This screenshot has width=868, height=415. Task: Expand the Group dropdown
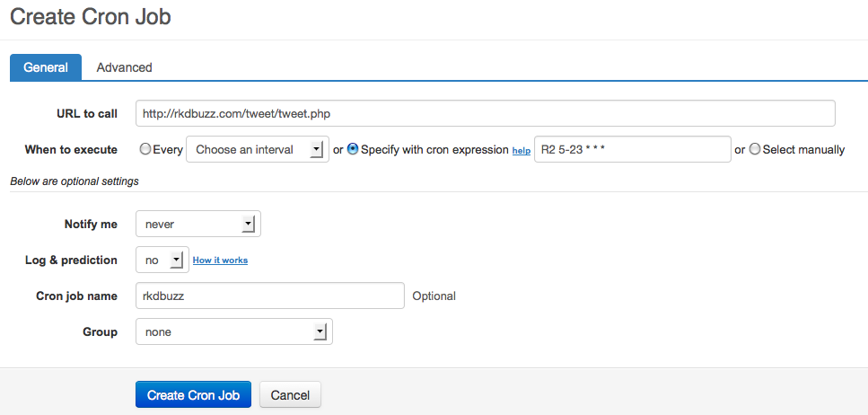pyautogui.click(x=233, y=331)
